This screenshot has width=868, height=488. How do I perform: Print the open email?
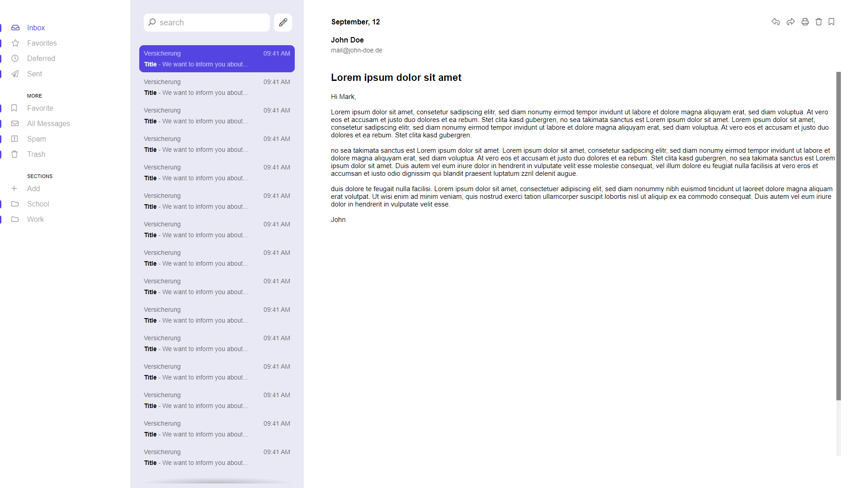point(805,22)
